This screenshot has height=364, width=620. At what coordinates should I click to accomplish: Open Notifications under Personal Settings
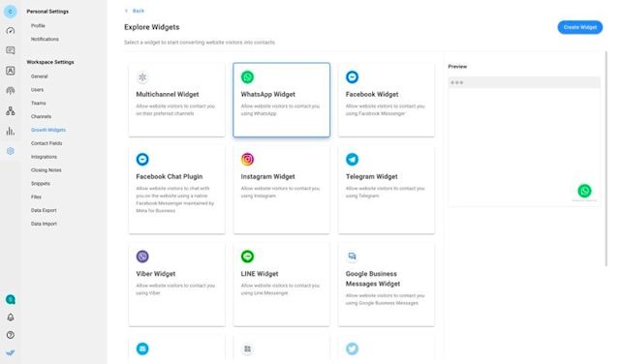point(45,39)
